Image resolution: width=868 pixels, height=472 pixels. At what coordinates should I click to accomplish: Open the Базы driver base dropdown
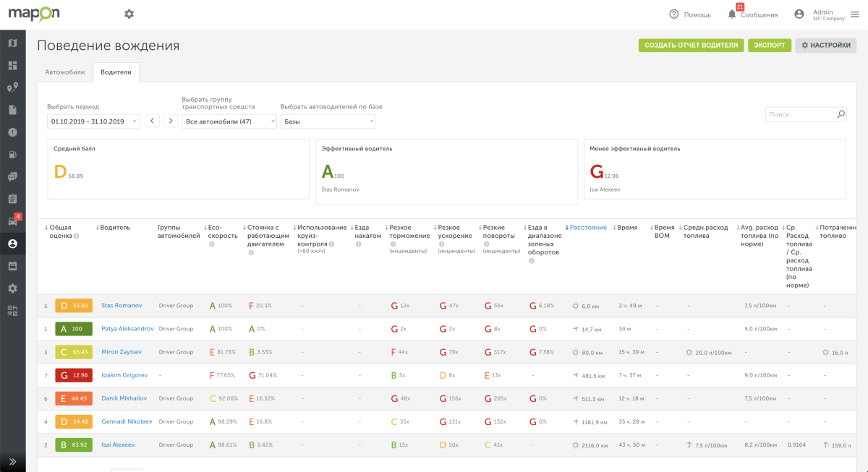(327, 121)
